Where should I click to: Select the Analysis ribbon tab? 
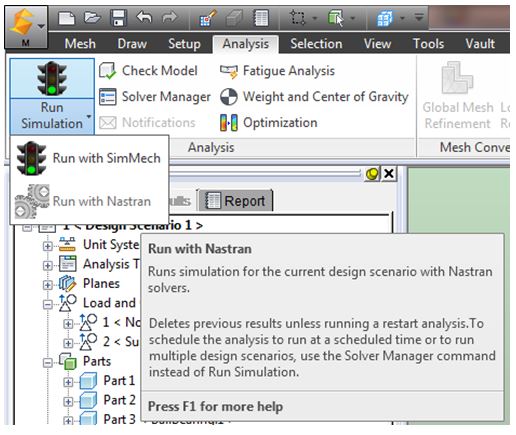(246, 44)
